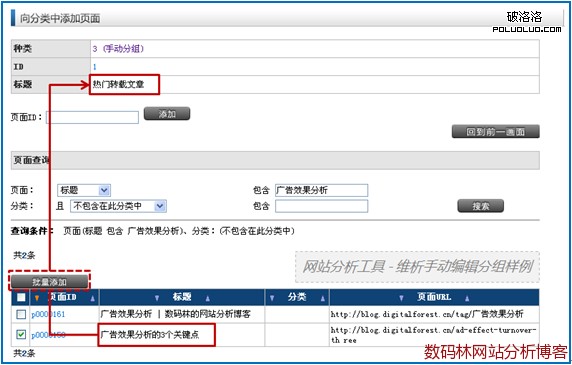
Task: Sort 标题 column descending arrow
Action: pyautogui.click(x=157, y=298)
